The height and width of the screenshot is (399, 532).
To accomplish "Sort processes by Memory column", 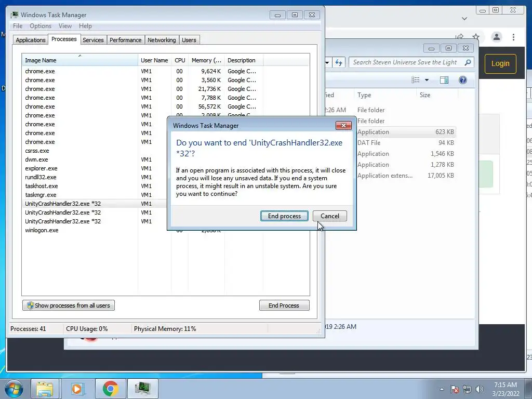I will [x=206, y=60].
